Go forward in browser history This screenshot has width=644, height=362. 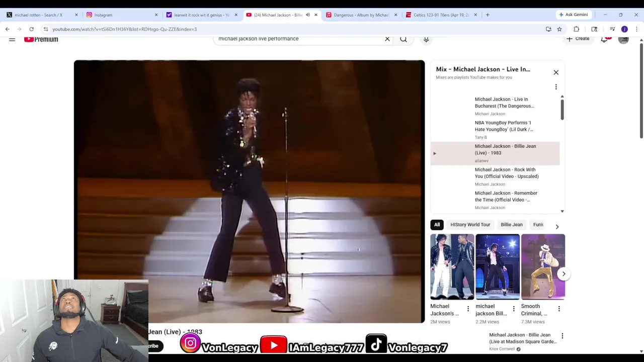tap(19, 29)
